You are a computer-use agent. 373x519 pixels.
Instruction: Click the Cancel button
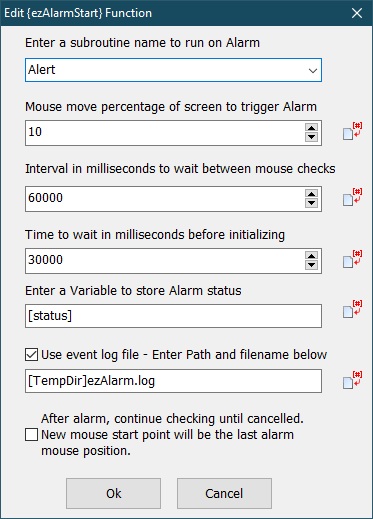(224, 493)
